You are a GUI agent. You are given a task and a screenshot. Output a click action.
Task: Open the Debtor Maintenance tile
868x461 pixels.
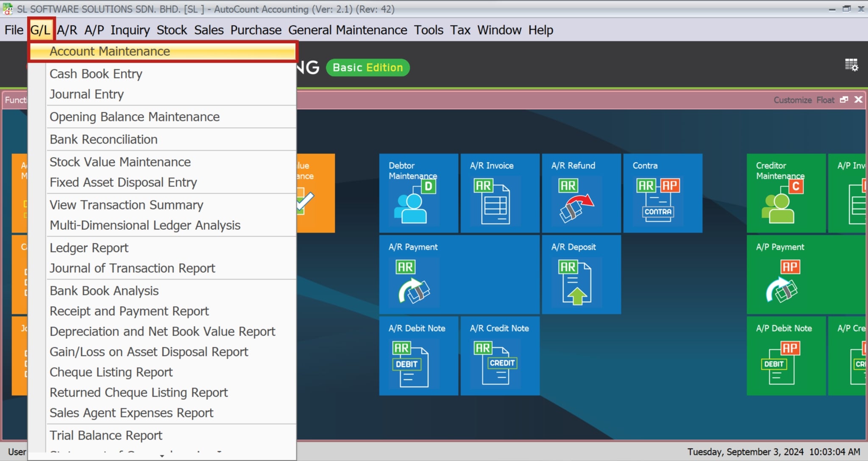pos(418,193)
